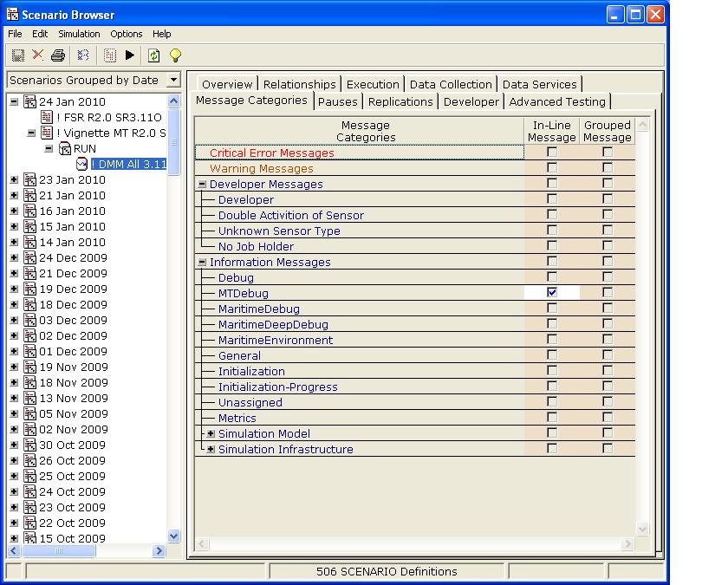Click the yellow light bulb icon

[175, 55]
